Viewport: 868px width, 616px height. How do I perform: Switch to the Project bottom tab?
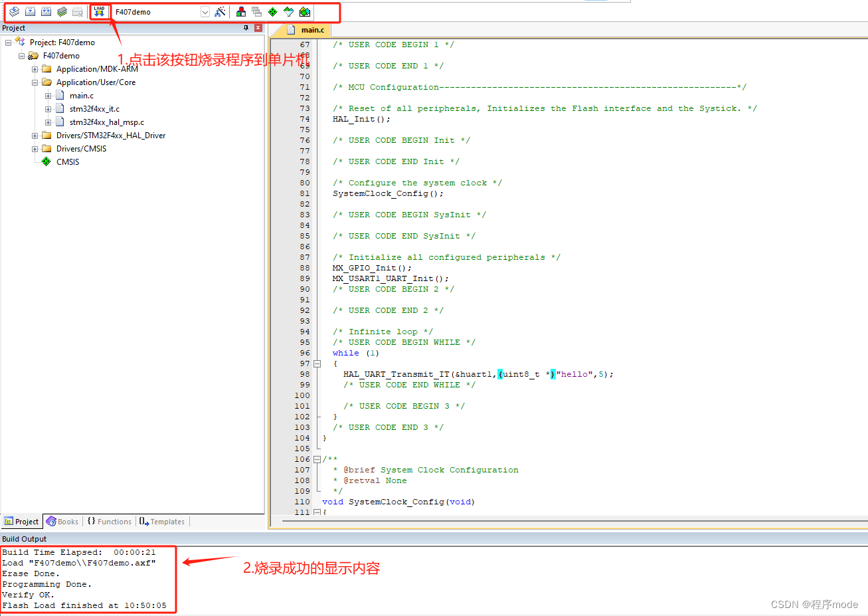pos(21,522)
